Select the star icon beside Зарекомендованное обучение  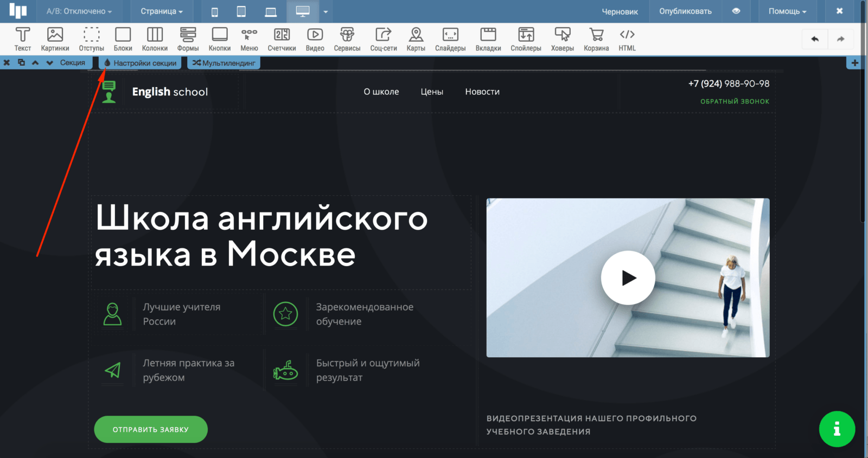coord(285,314)
